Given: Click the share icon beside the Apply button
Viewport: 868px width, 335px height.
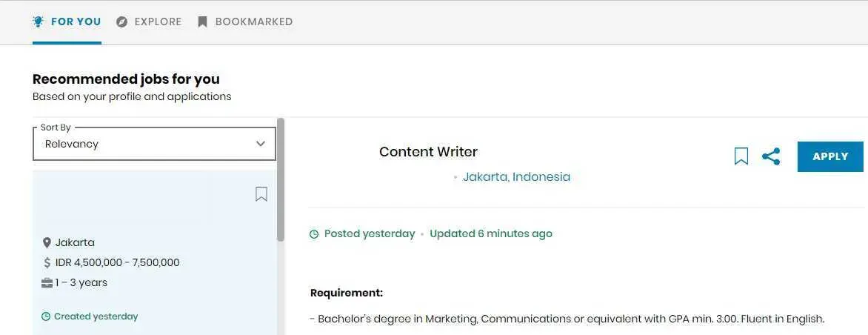Looking at the screenshot, I should click(x=771, y=156).
